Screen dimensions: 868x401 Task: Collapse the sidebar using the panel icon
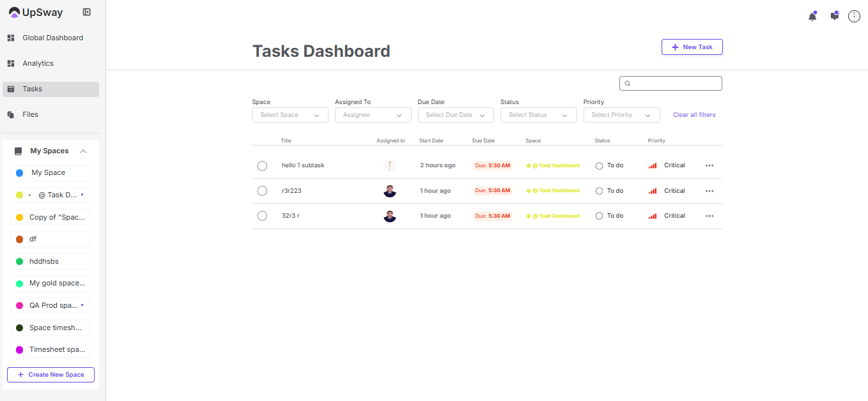87,12
